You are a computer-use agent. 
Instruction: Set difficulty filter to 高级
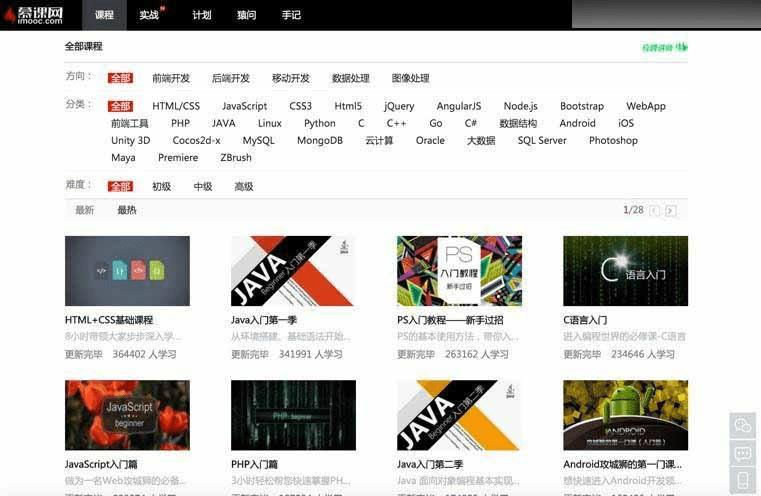point(244,186)
